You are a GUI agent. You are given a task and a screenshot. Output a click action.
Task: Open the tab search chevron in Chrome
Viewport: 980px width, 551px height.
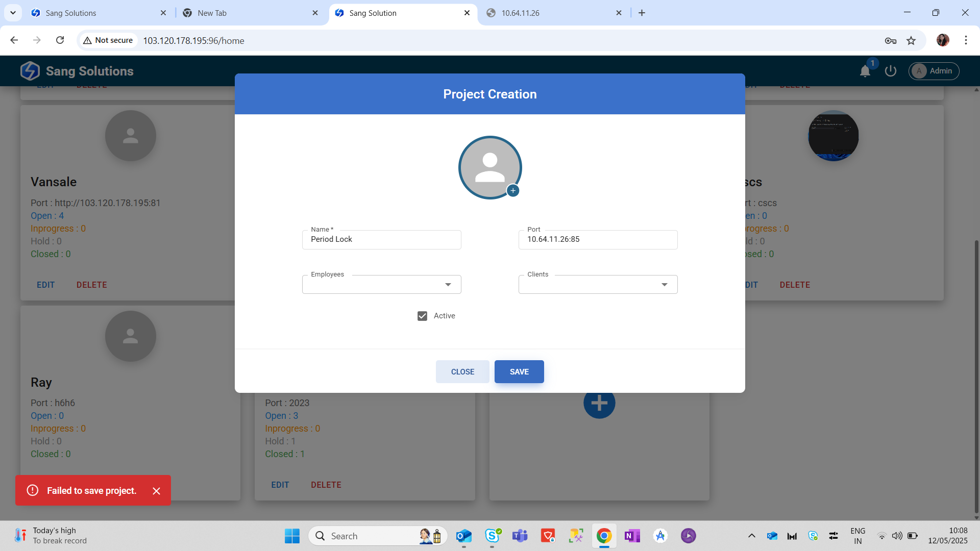13,13
